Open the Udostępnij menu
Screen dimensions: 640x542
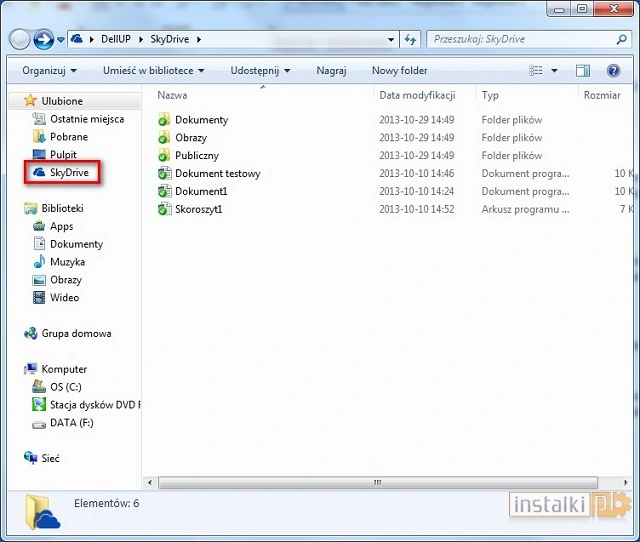click(260, 71)
